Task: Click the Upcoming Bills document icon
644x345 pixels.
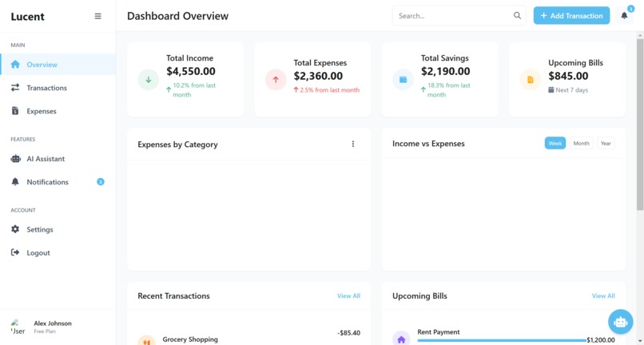Action: tap(531, 80)
